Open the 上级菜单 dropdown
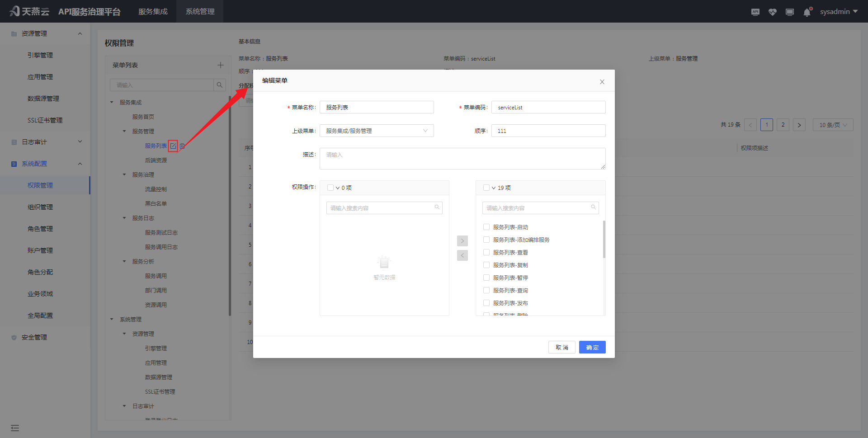868x438 pixels. (x=376, y=131)
